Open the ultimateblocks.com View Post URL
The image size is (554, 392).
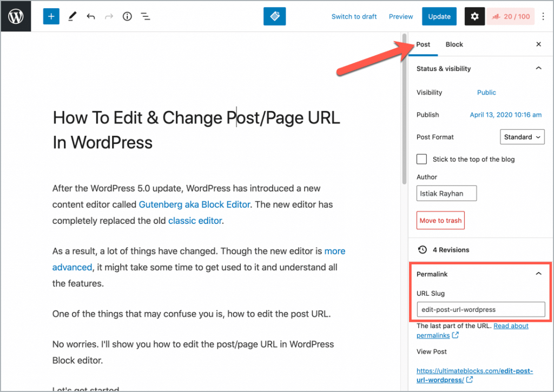pos(474,375)
